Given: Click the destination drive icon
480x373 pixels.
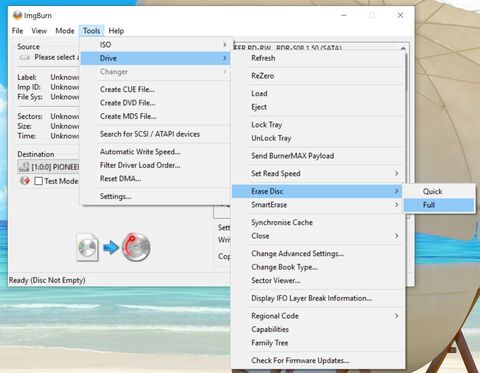Looking at the screenshot, I should point(24,167).
